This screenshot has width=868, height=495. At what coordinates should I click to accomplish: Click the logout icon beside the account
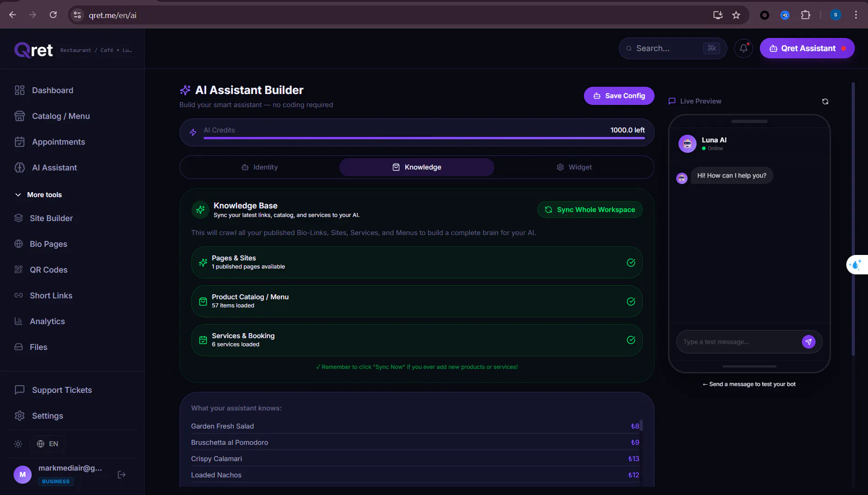pos(121,475)
